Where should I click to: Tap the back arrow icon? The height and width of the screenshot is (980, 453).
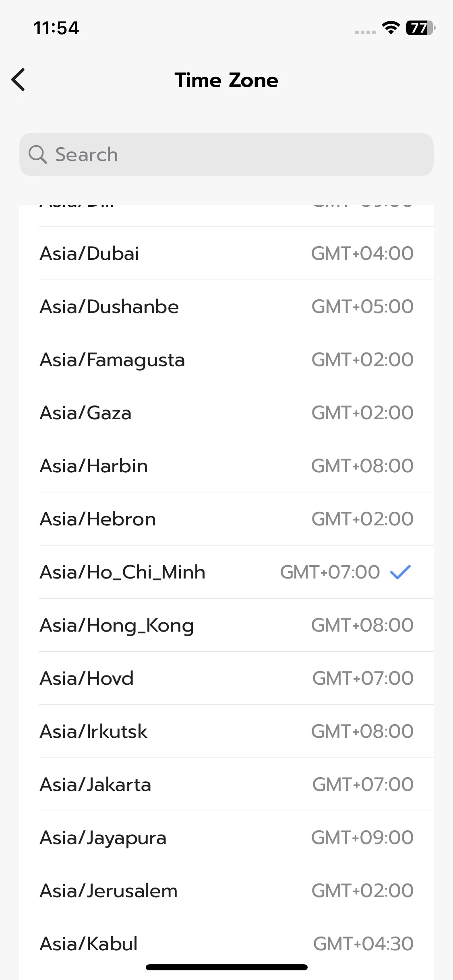19,80
